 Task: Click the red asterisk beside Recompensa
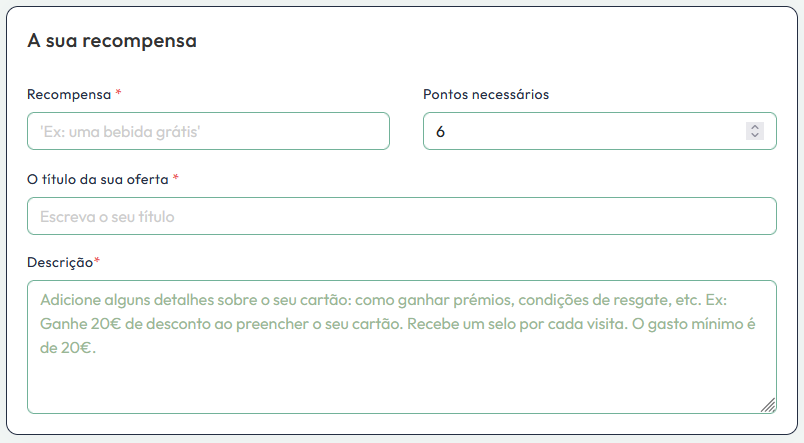[119, 93]
